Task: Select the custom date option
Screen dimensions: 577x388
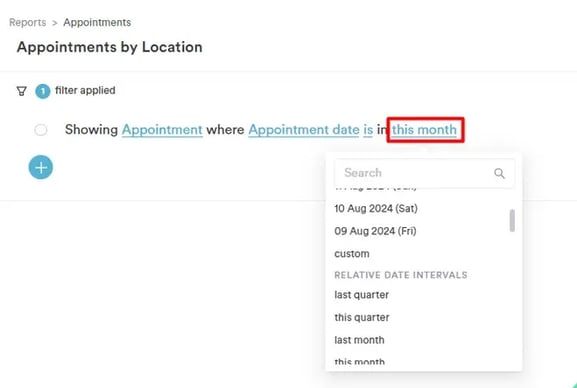Action: tap(352, 254)
